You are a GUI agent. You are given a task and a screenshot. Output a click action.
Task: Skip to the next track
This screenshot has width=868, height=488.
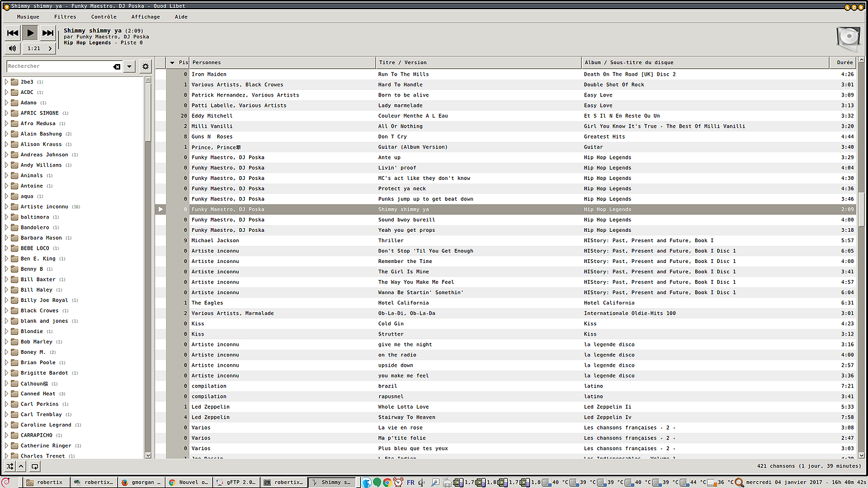pos(48,33)
